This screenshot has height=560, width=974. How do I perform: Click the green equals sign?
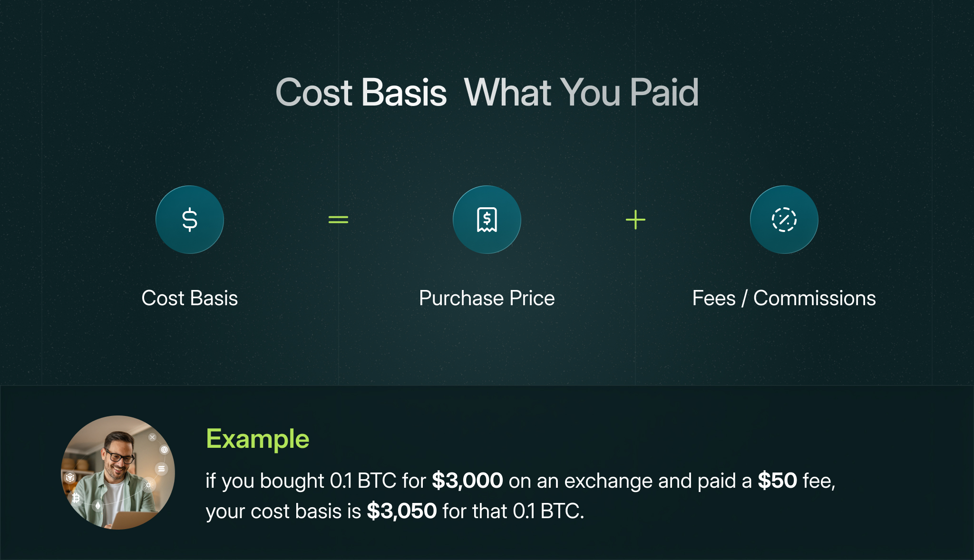(339, 220)
